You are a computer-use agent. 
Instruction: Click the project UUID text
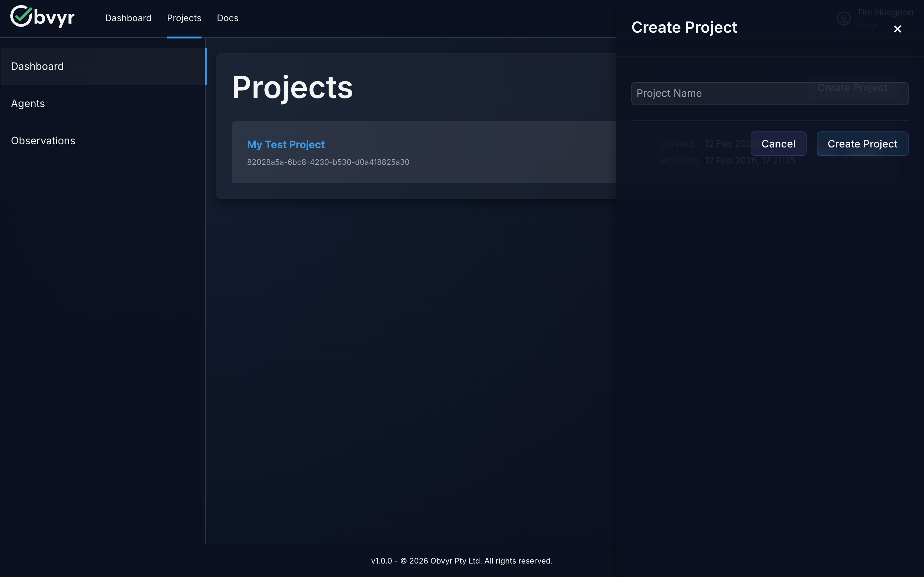point(328,162)
